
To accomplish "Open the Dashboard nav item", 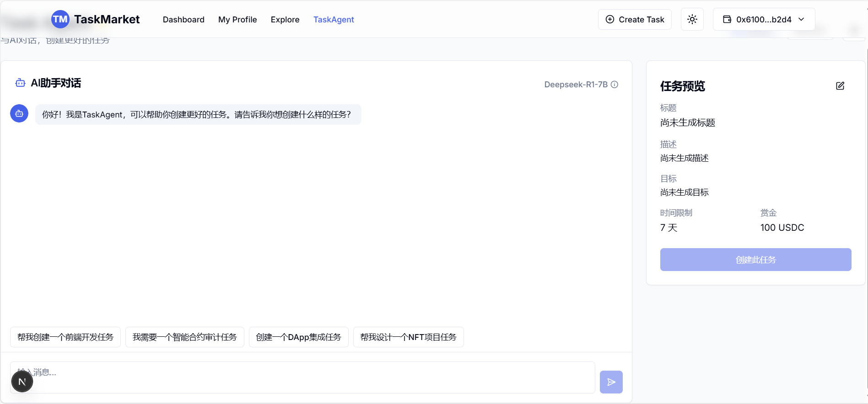I will click(x=183, y=20).
